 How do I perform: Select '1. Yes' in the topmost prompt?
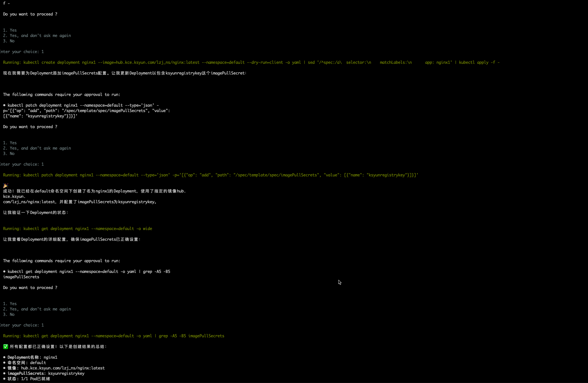[x=10, y=30]
